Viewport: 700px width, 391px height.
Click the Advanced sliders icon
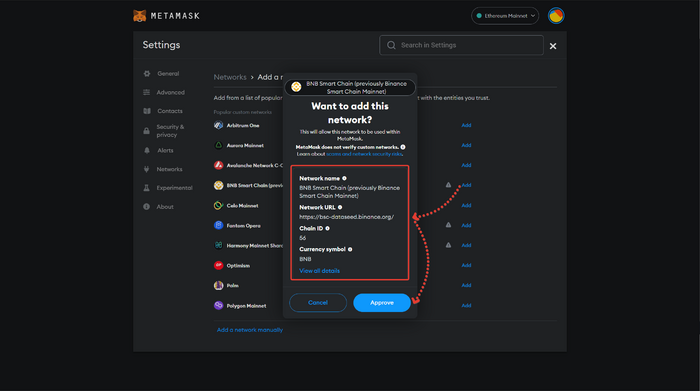click(146, 92)
